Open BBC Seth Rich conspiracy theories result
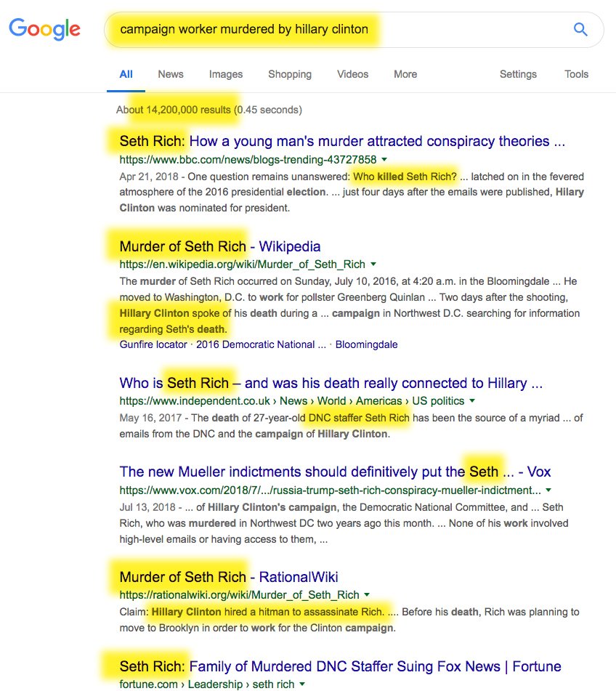The width and height of the screenshot is (616, 691). pyautogui.click(x=342, y=141)
